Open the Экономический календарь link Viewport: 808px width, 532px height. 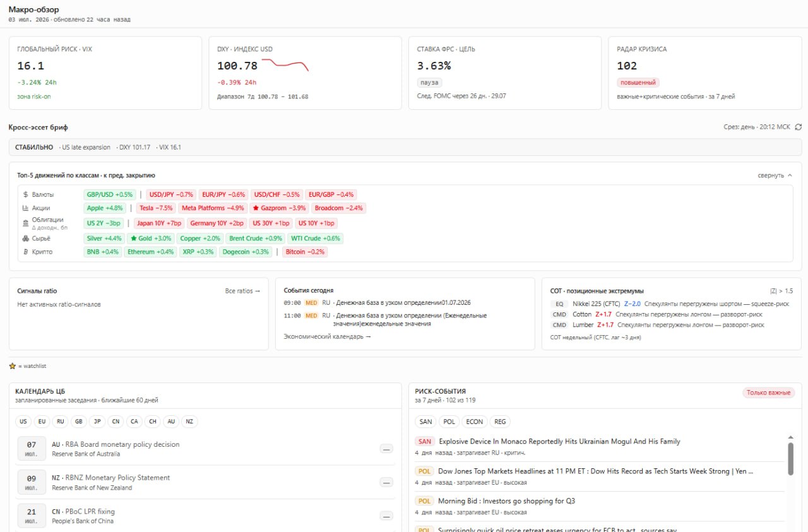coord(328,336)
